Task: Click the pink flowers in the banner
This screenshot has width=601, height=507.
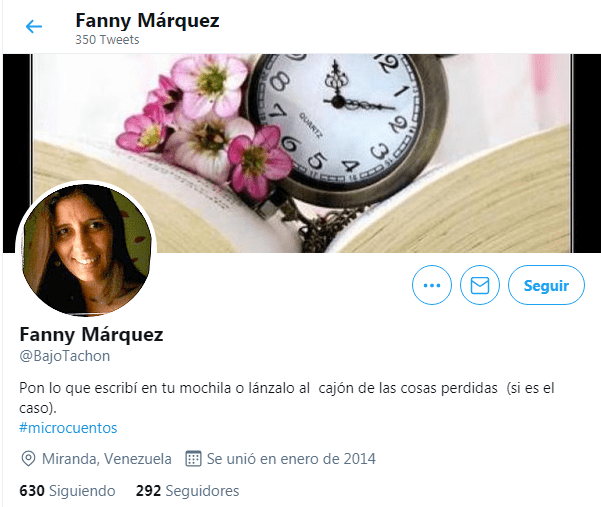Action: point(203,123)
